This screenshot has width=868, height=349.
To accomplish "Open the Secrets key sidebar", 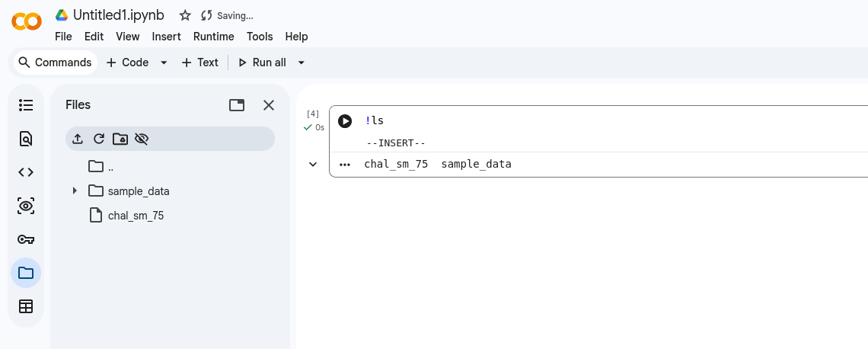I will click(x=26, y=239).
